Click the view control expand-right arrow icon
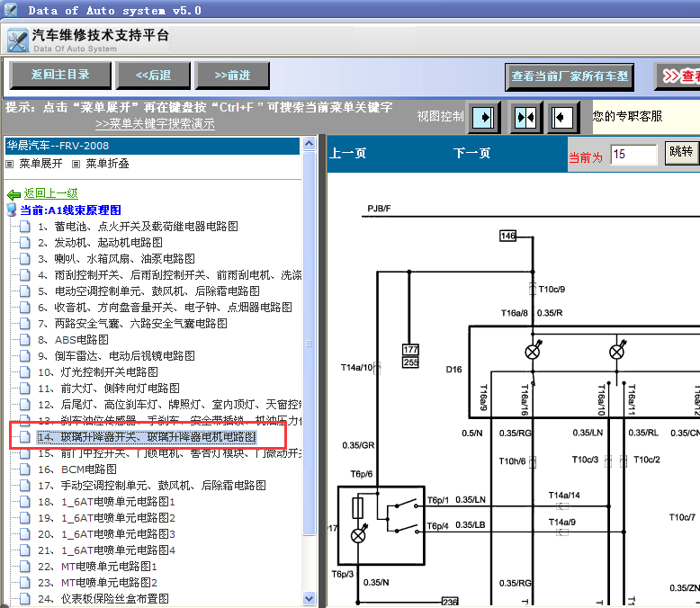 pyautogui.click(x=483, y=118)
